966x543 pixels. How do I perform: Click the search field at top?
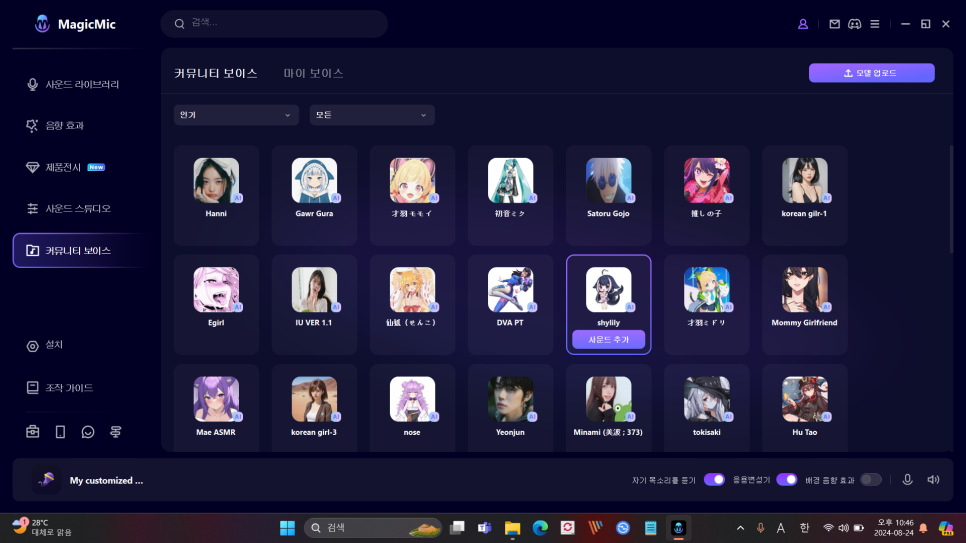pos(274,23)
